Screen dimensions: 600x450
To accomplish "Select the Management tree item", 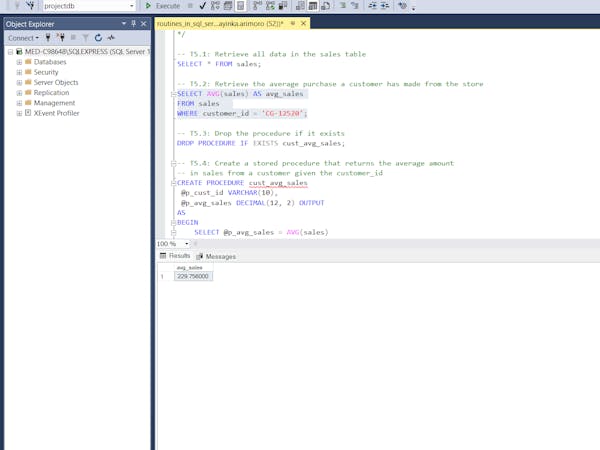I will pos(54,103).
